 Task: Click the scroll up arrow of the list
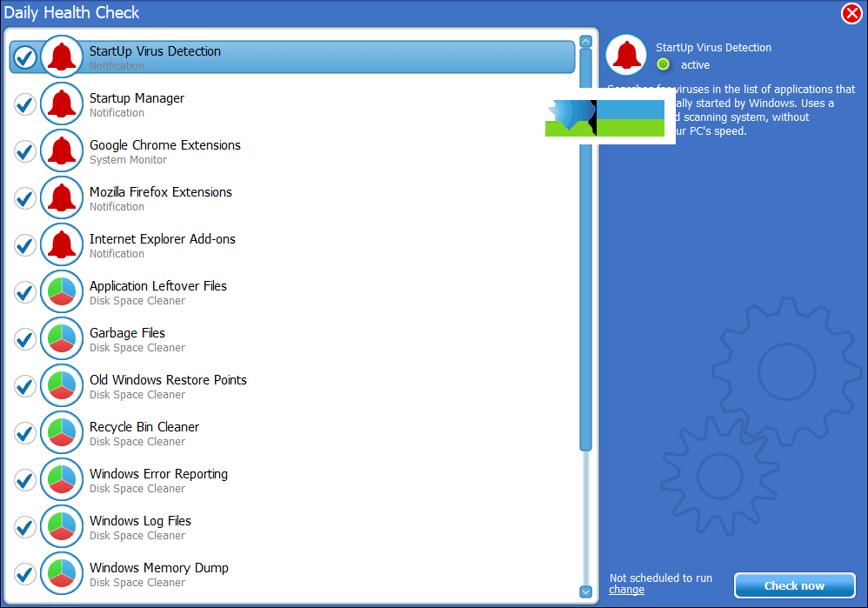(585, 42)
